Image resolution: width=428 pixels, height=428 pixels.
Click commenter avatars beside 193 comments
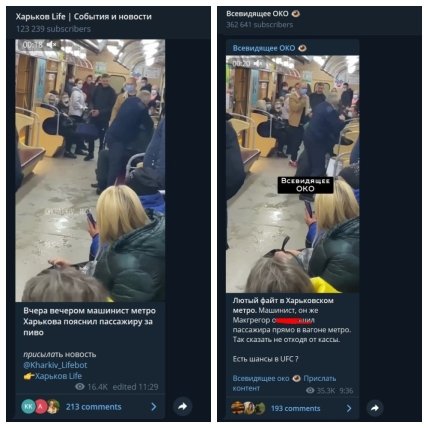tap(248, 408)
